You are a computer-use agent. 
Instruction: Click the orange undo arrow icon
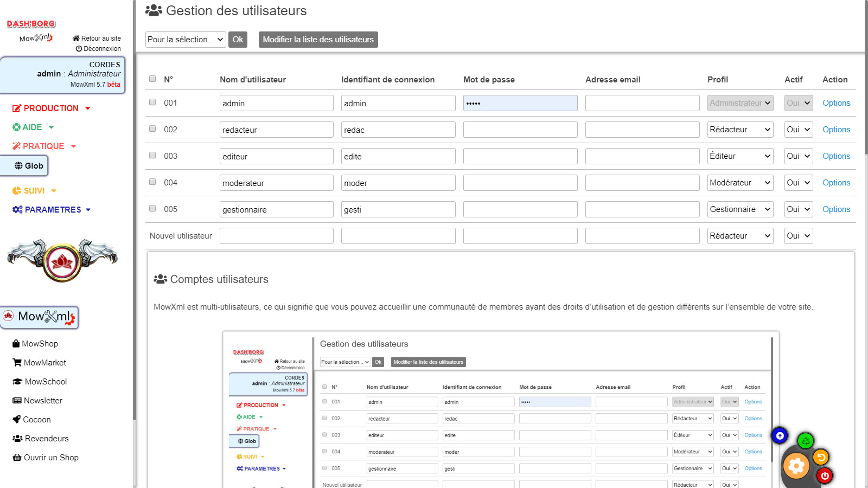pos(821,458)
